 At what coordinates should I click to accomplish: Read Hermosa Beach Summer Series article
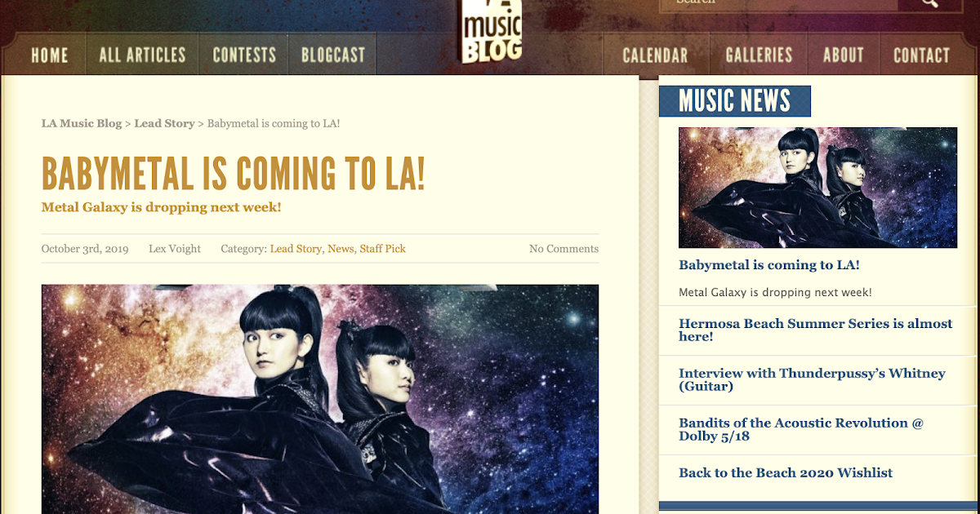click(815, 330)
